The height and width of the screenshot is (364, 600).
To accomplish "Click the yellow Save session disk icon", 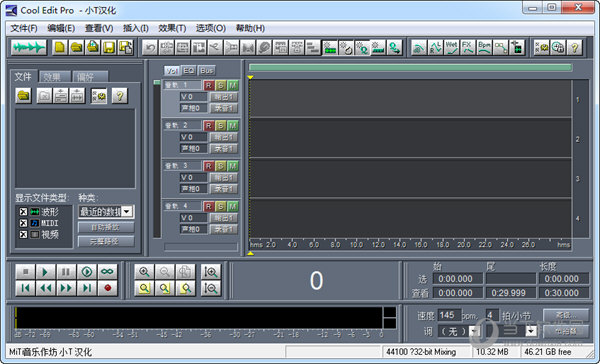I will 109,47.
